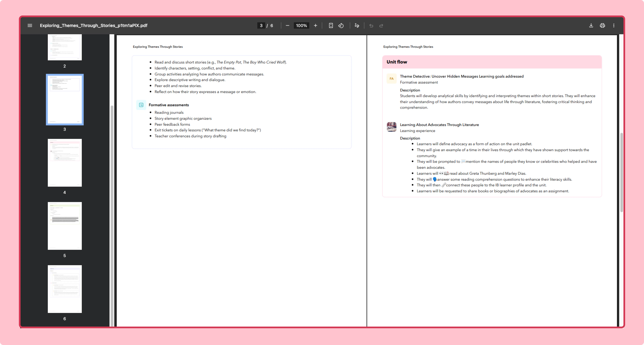Click the define advocacy on padlet bullet
Screen dimensions: 644x345
(x=475, y=144)
